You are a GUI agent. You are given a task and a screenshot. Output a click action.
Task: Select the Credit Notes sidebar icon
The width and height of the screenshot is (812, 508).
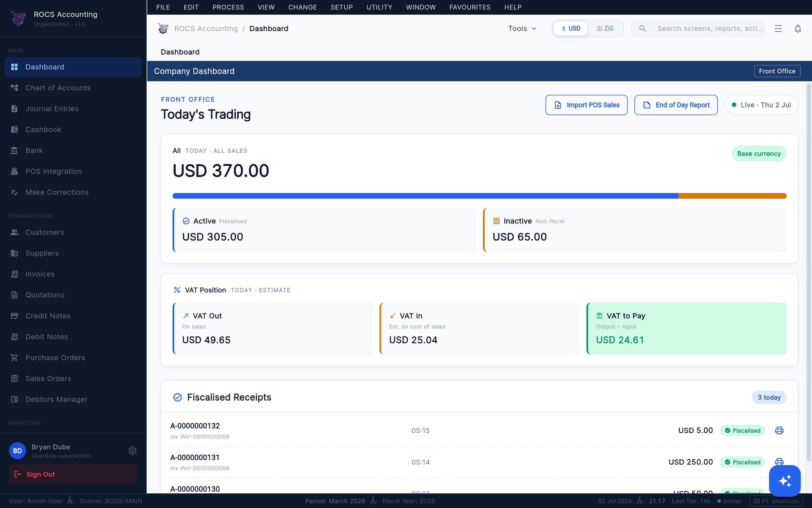(x=14, y=316)
